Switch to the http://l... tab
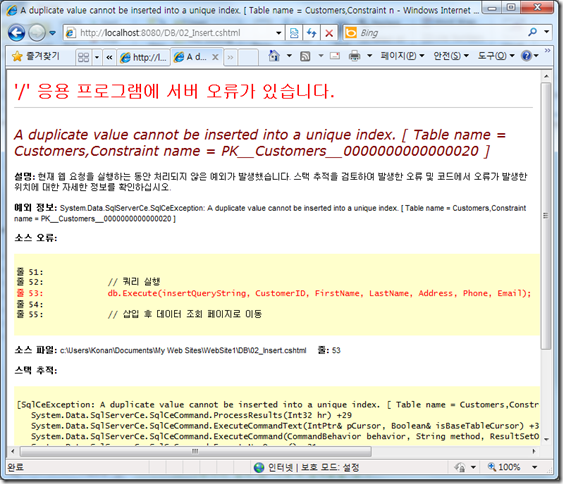563x484 pixels. (143, 57)
